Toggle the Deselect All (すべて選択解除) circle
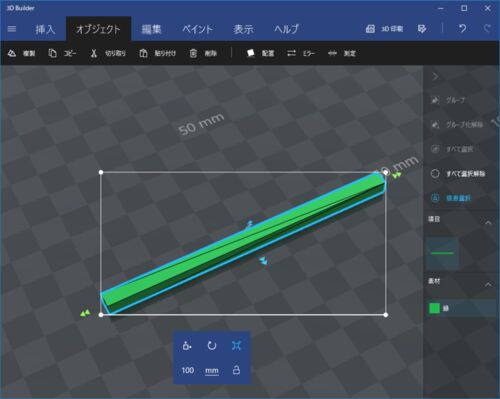 tap(435, 174)
